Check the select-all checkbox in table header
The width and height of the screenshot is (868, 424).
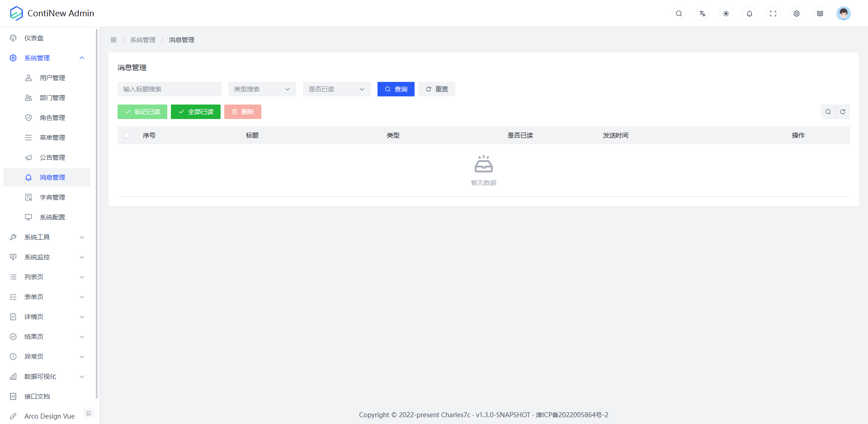tap(127, 135)
